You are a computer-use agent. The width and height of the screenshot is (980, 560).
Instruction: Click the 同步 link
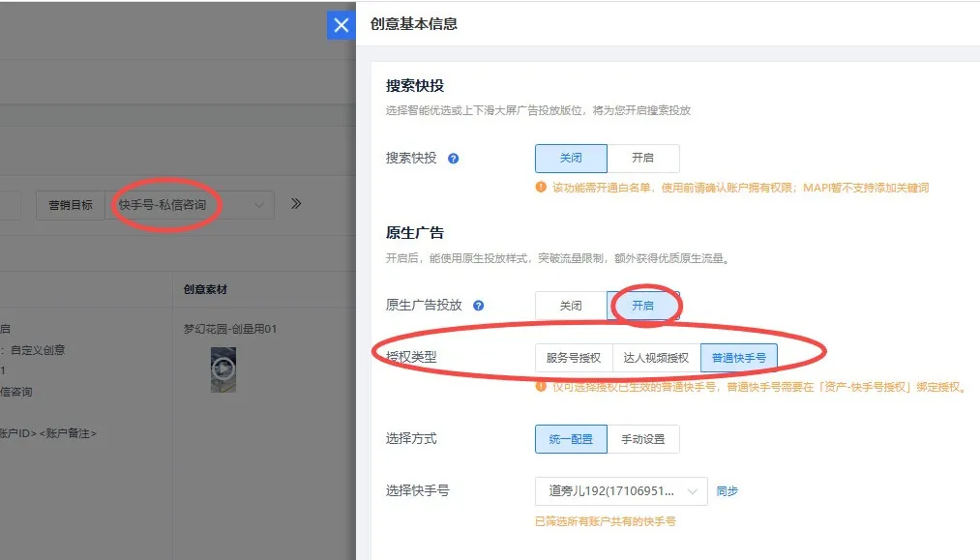click(727, 491)
